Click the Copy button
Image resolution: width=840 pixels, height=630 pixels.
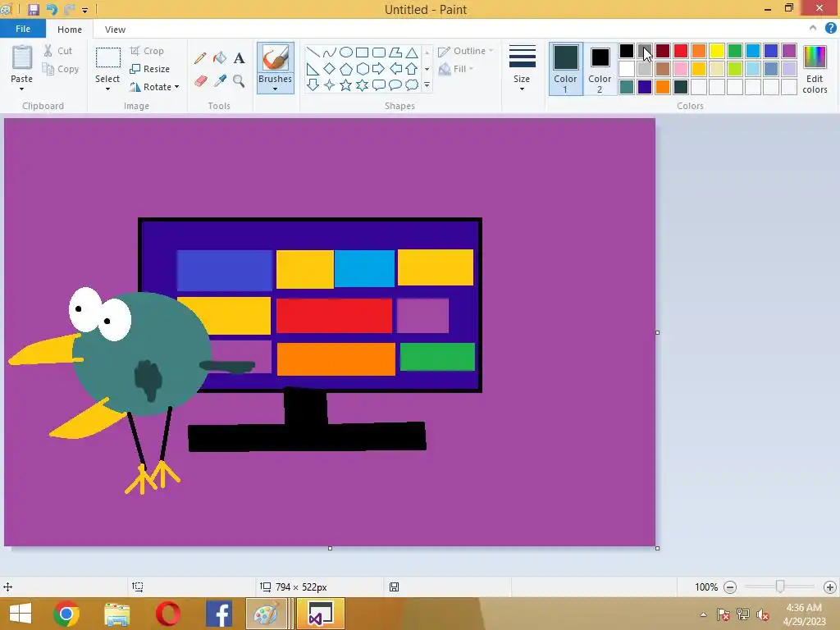(x=61, y=69)
